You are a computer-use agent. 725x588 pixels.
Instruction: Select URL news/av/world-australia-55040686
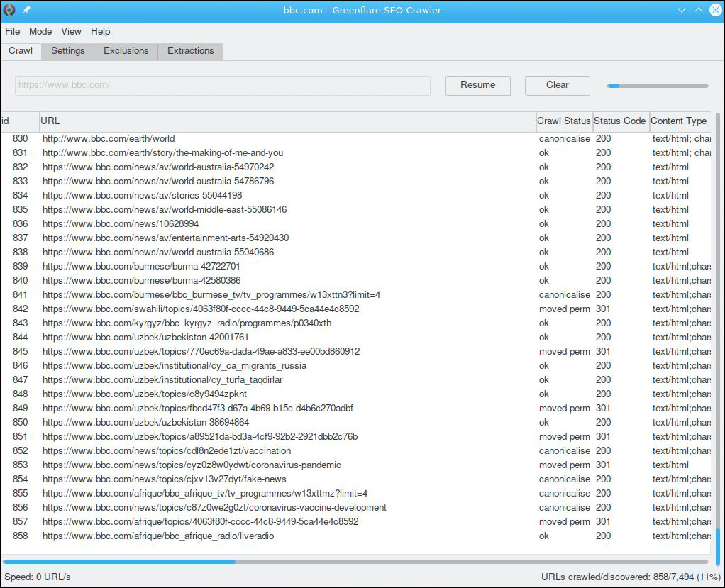pos(158,252)
